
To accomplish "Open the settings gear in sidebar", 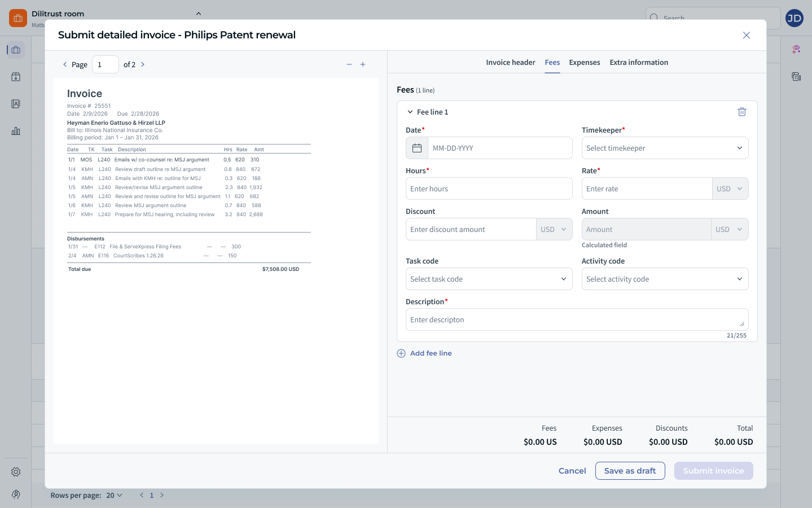I will click(x=16, y=472).
